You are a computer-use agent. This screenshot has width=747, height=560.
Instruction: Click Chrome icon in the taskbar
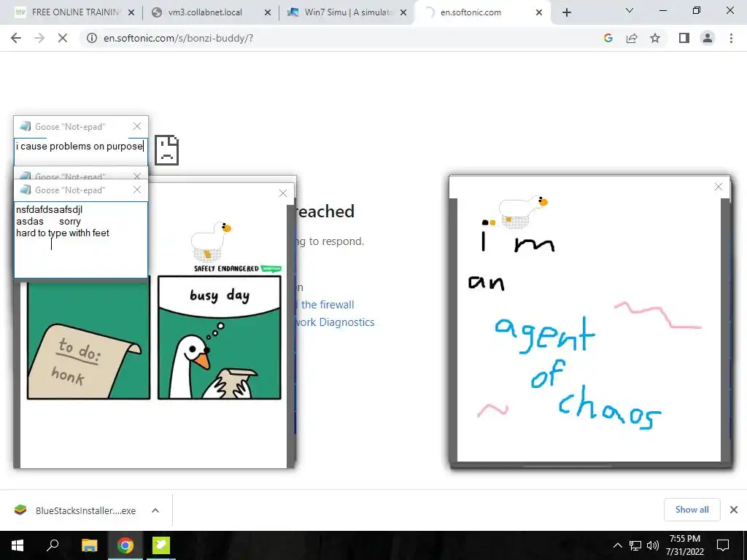[x=125, y=545]
